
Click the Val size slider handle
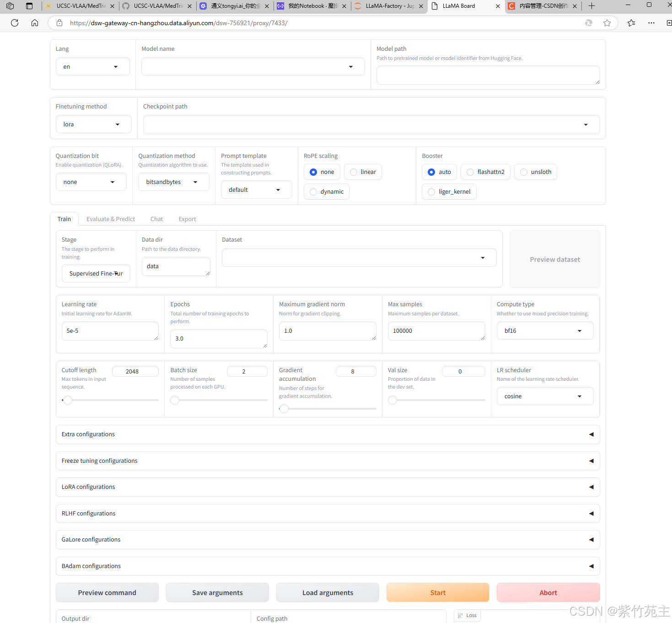pos(392,401)
